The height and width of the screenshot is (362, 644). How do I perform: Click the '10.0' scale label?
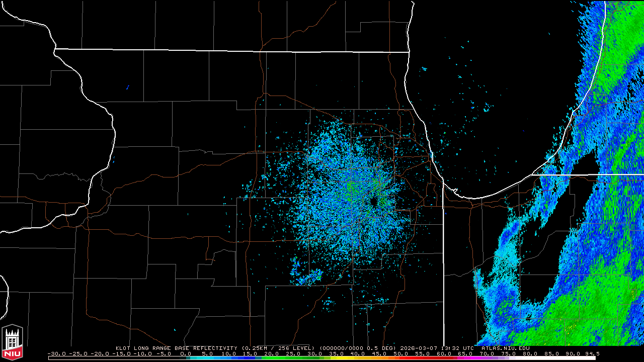click(x=228, y=354)
